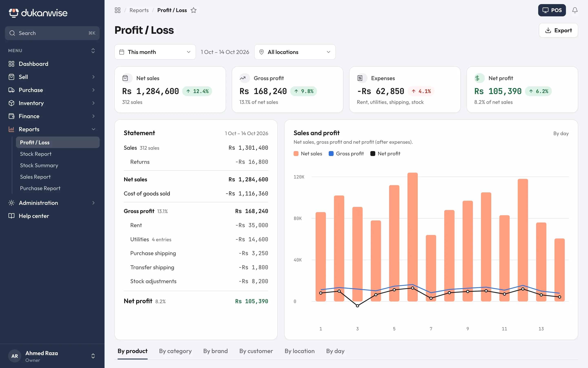Screen dimensions: 588x368
Task: Focus the Search input field
Action: [x=52, y=33]
